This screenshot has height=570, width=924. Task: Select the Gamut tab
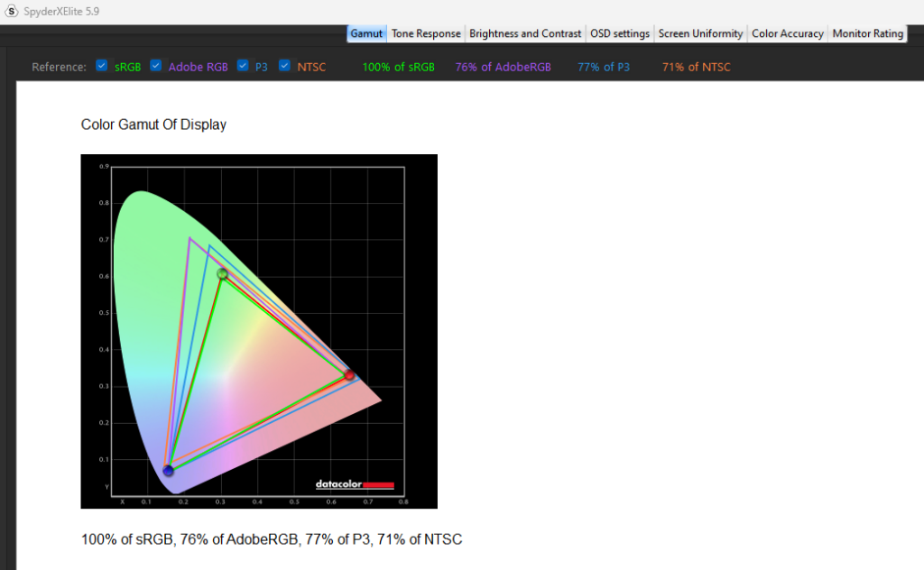(367, 33)
